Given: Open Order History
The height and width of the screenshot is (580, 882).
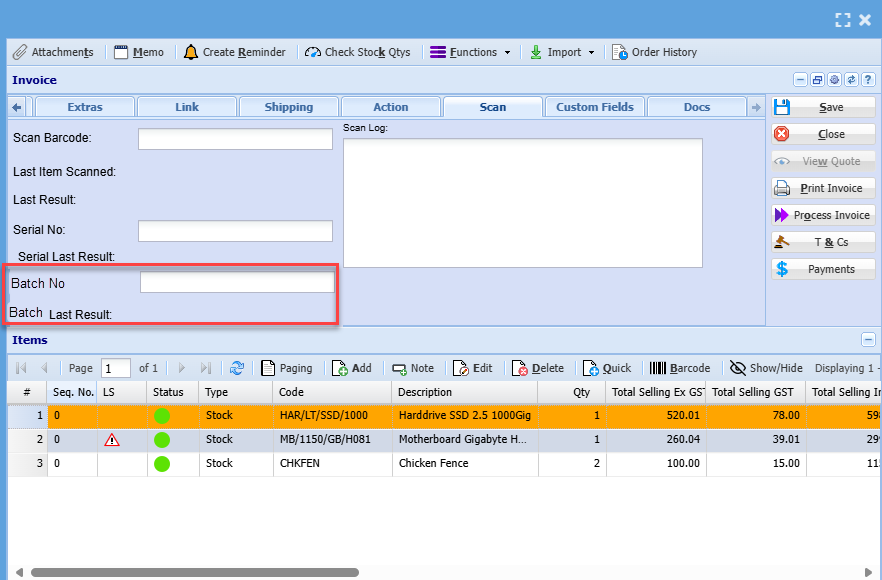Looking at the screenshot, I should 654,52.
